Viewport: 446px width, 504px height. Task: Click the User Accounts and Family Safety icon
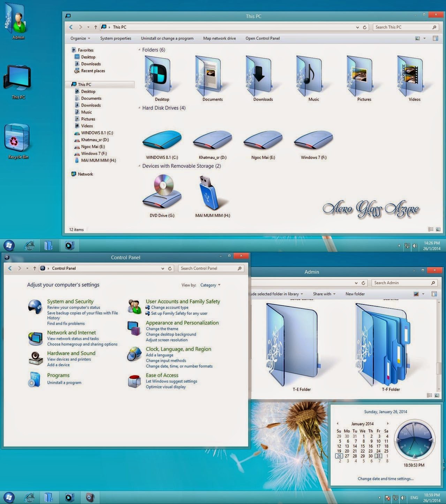[134, 307]
